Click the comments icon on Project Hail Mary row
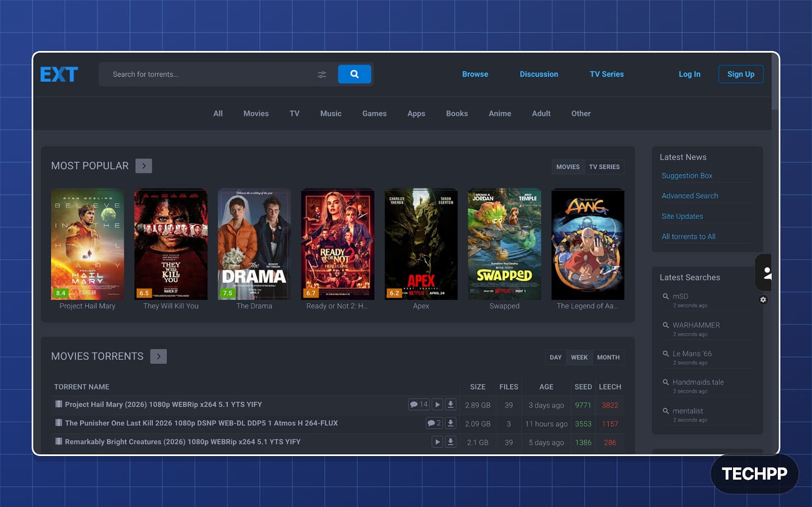The height and width of the screenshot is (507, 812). click(x=418, y=405)
